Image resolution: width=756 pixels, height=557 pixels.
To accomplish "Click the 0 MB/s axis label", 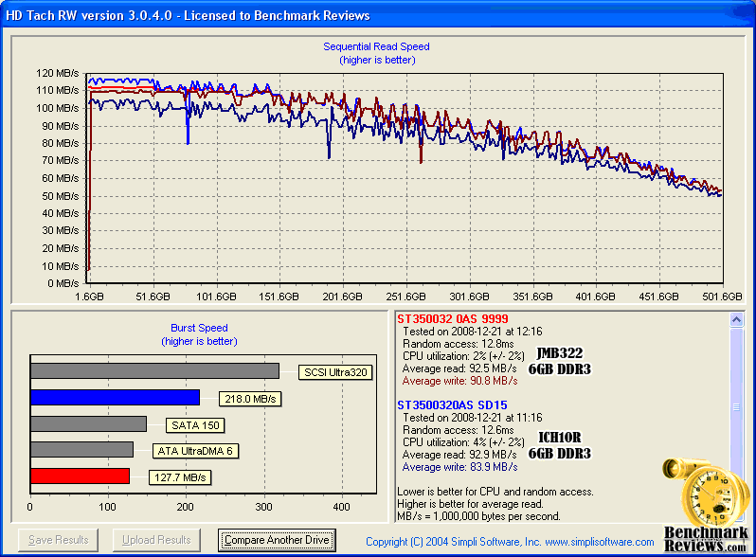I will point(63,283).
